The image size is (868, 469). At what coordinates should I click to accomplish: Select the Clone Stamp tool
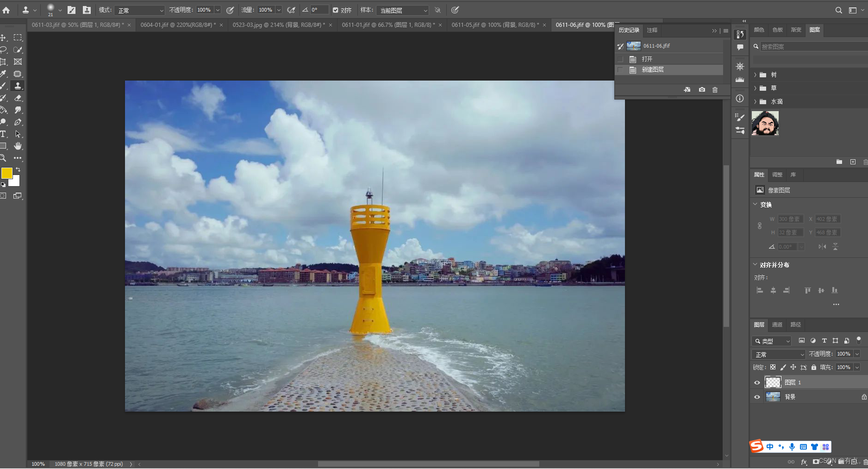click(x=18, y=86)
